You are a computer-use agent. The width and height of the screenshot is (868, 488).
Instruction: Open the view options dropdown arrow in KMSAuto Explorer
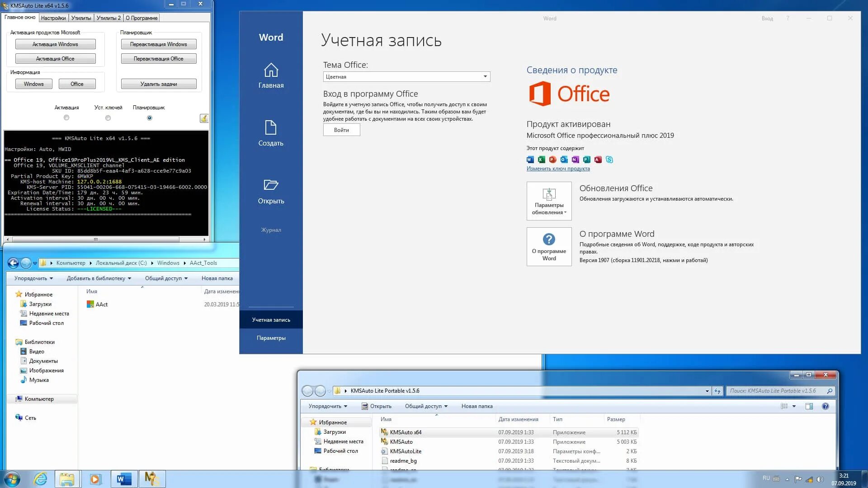pyautogui.click(x=794, y=406)
